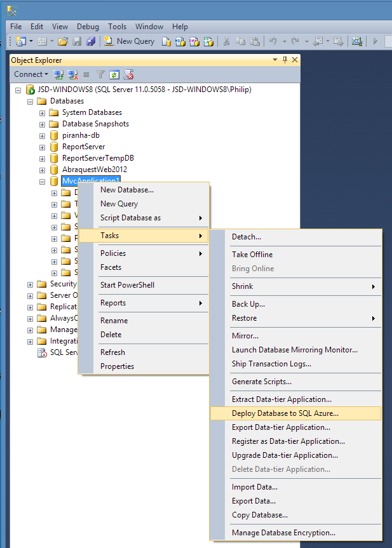Viewport: 392px width, 548px height.
Task: Expand the ReportServer database node
Action: (43, 147)
